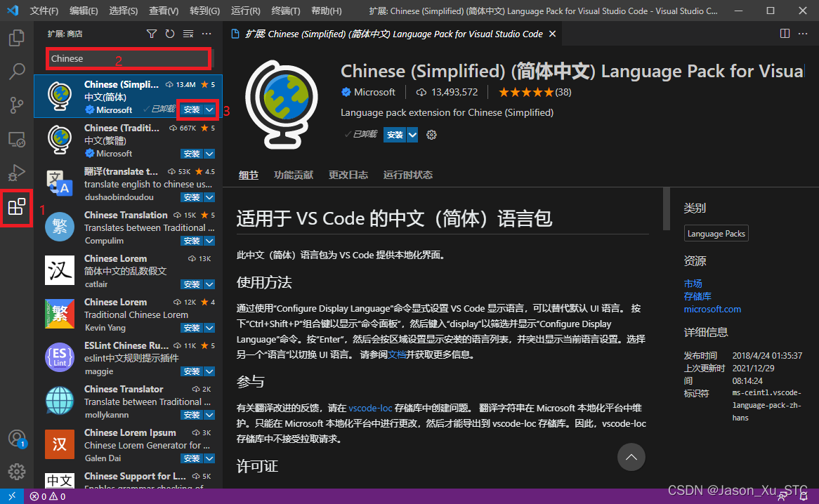This screenshot has height=504, width=819.
Task: Filter extensions in the marketplace panel
Action: point(151,33)
